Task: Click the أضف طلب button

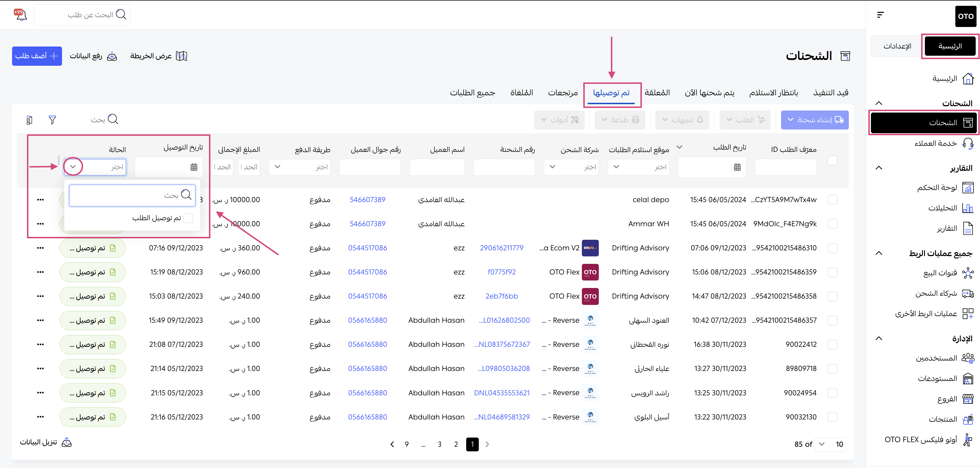Action: pos(37,56)
